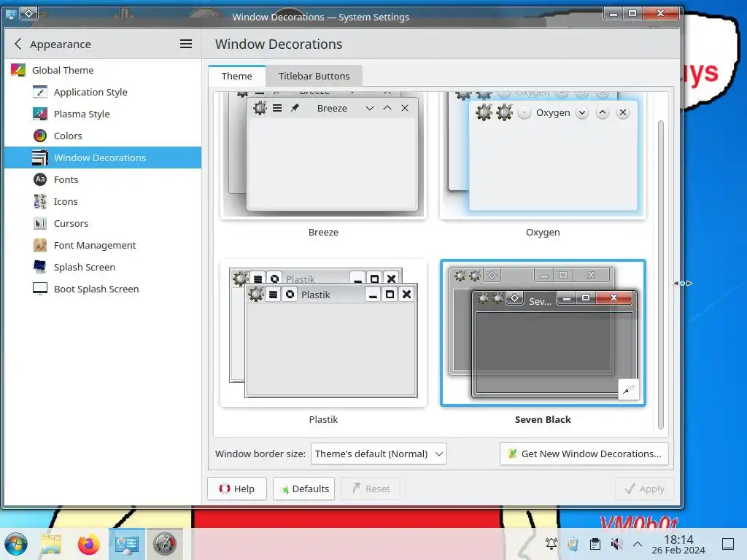
Task: Open Font Management page
Action: click(x=103, y=245)
